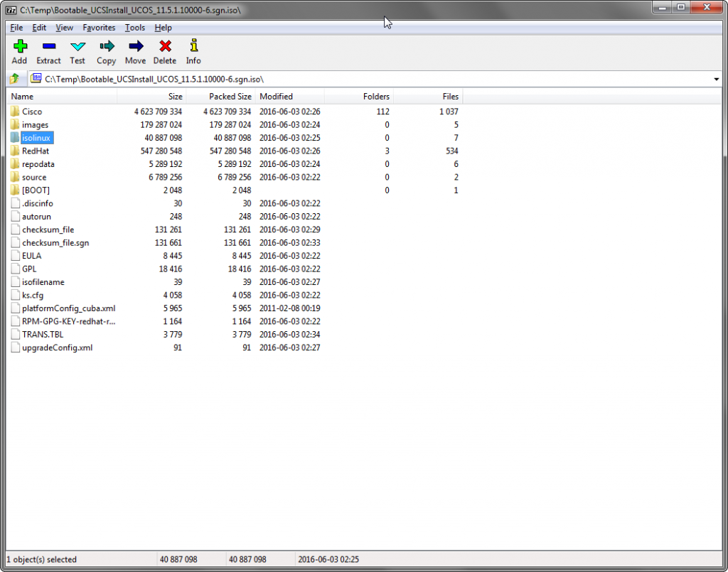The height and width of the screenshot is (572, 728).
Task: Select the checksum_file entry
Action: point(48,230)
